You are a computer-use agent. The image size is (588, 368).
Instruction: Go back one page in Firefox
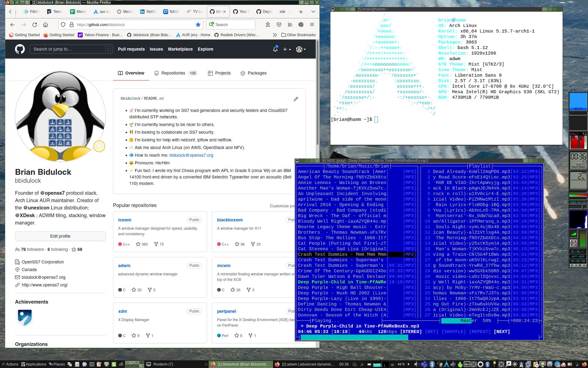(x=13, y=25)
